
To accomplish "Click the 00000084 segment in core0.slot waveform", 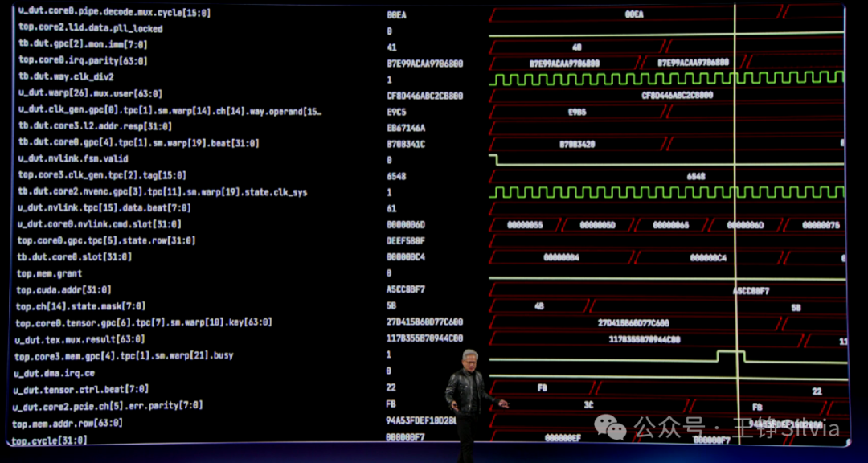I will (561, 257).
